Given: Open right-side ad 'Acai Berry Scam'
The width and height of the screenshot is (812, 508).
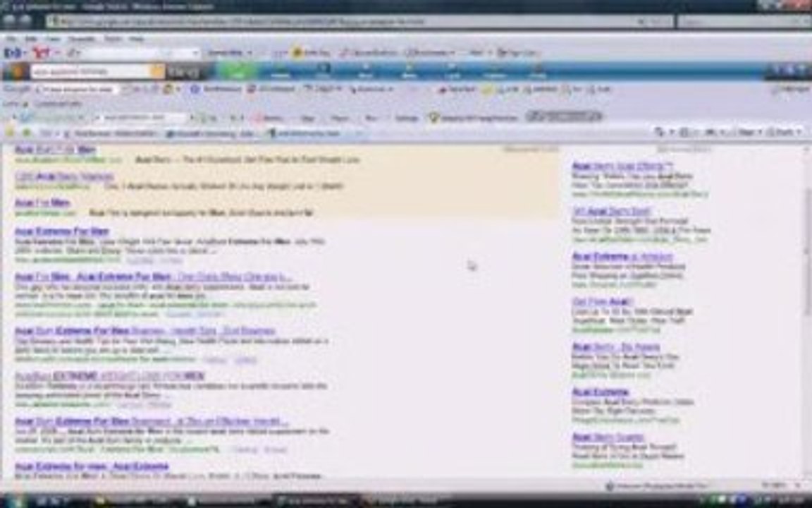Looking at the screenshot, I should pyautogui.click(x=612, y=212).
